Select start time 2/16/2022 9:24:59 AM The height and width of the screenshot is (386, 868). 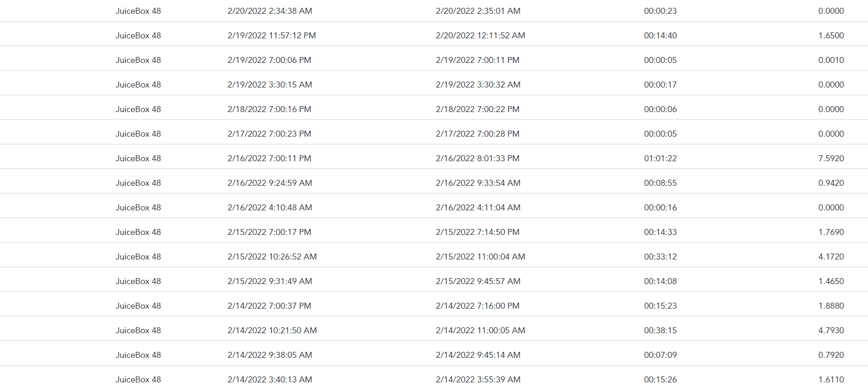[269, 183]
